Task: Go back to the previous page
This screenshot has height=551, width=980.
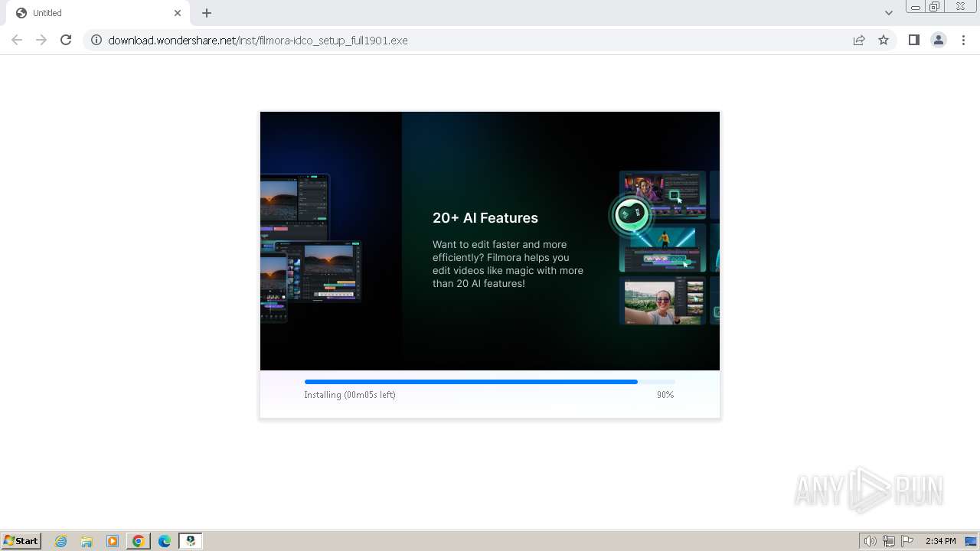Action: [17, 40]
